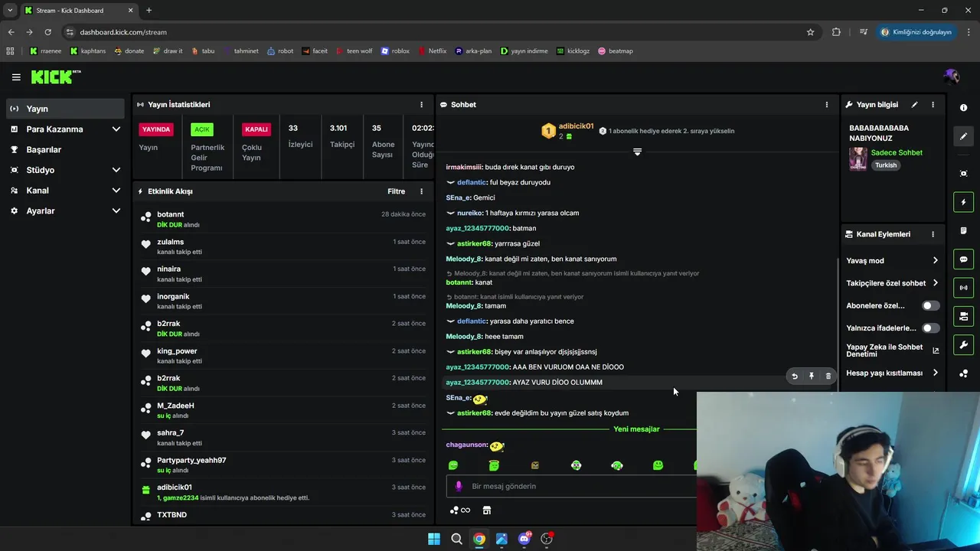Bookmark this page with star icon
980x551 pixels.
[x=810, y=32]
